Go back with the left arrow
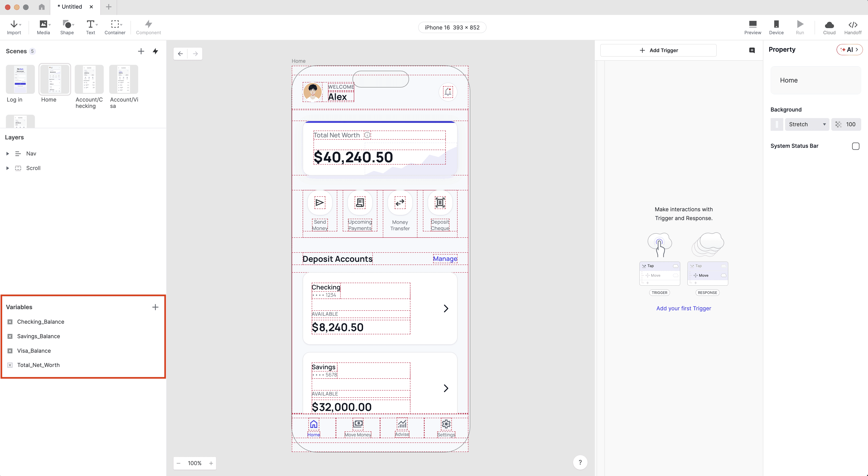This screenshot has width=868, height=476. (x=181, y=53)
